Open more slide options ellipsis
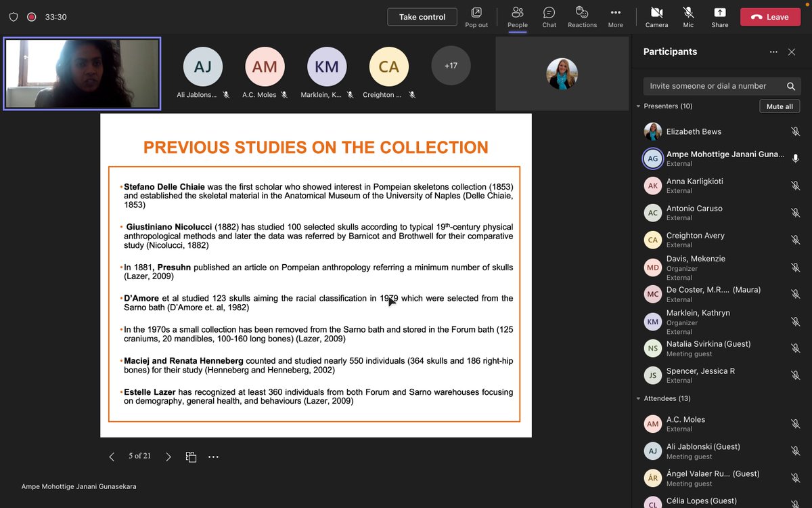This screenshot has width=812, height=508. 213,457
